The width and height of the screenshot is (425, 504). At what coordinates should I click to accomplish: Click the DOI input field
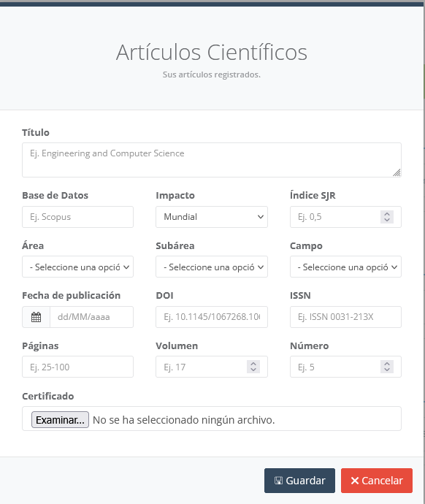coord(212,317)
